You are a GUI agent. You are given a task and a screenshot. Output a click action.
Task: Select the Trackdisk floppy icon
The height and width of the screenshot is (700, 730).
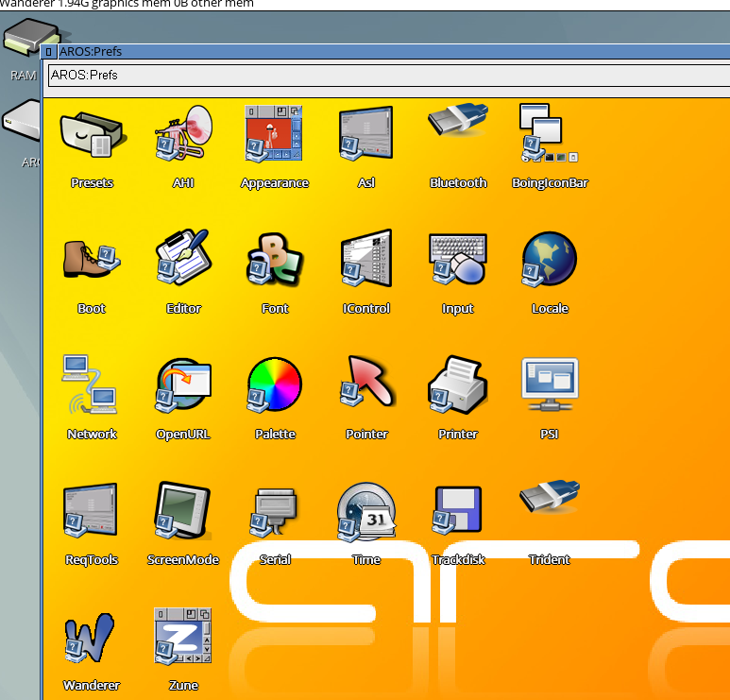tap(457, 510)
